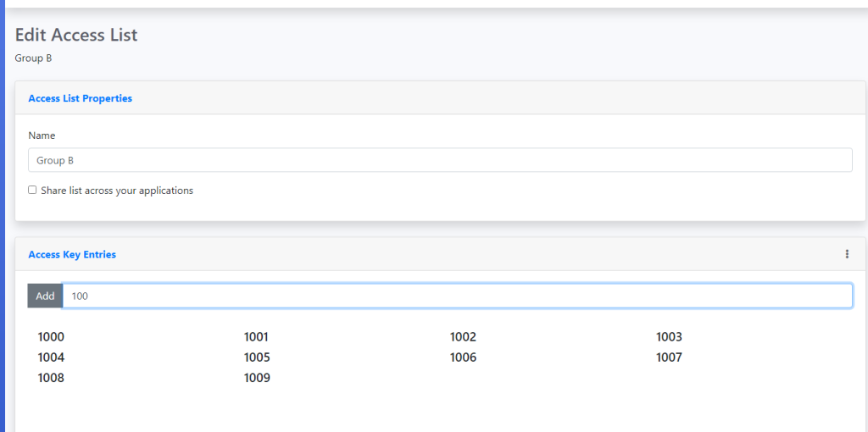Viewport: 868px width, 432px height.
Task: Open the Access Key Entries kebab menu
Action: point(846,254)
